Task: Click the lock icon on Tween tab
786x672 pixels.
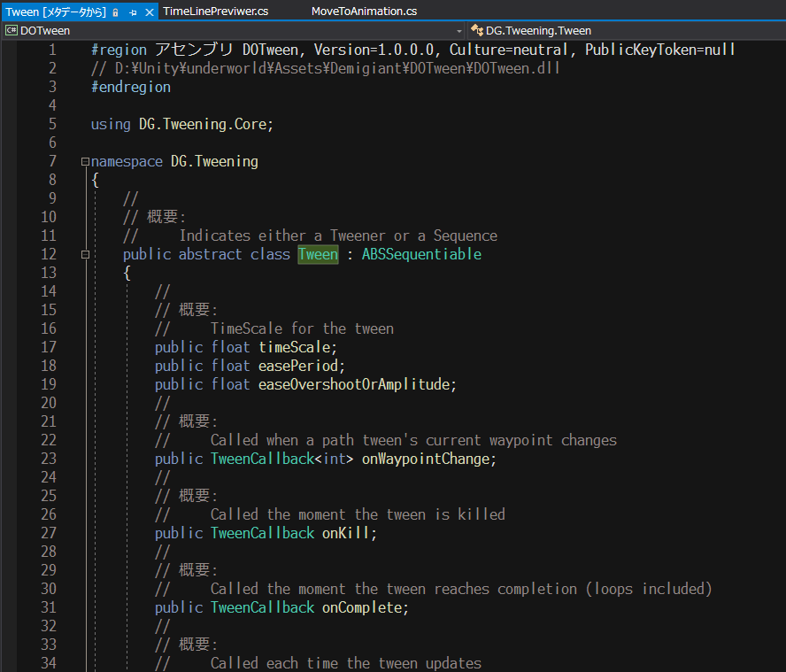Action: pos(115,12)
